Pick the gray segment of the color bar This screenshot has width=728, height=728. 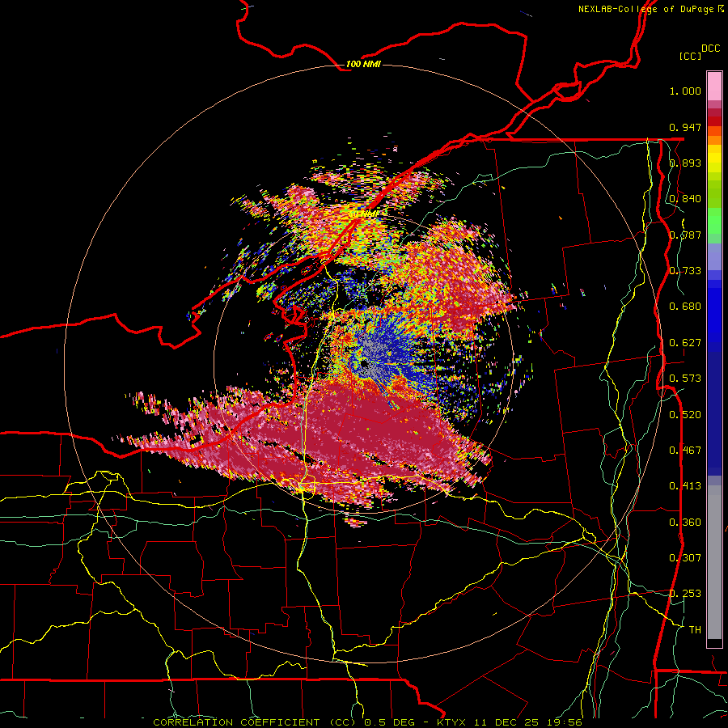pos(714,562)
